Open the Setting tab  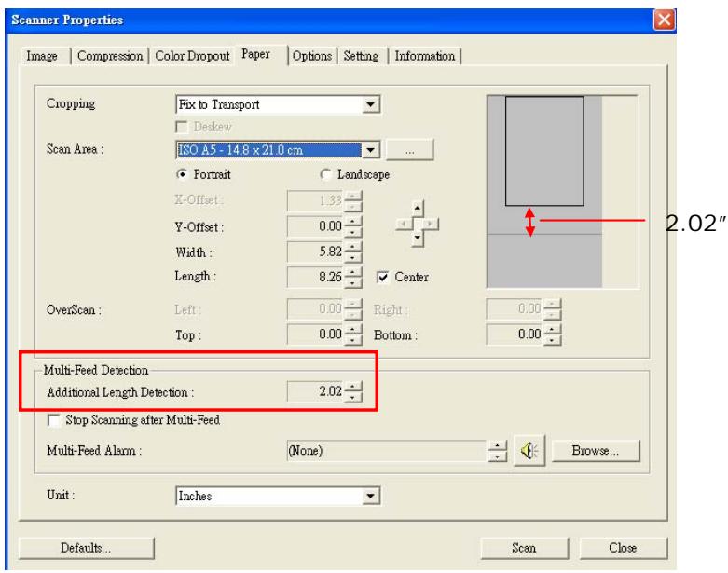(362, 56)
